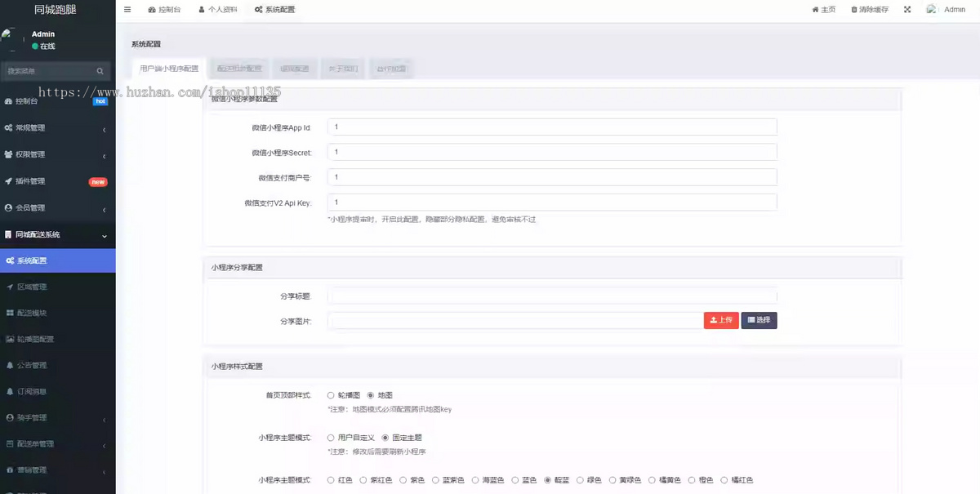
Task: Click the Admin avatar in top right
Action: coord(932,10)
